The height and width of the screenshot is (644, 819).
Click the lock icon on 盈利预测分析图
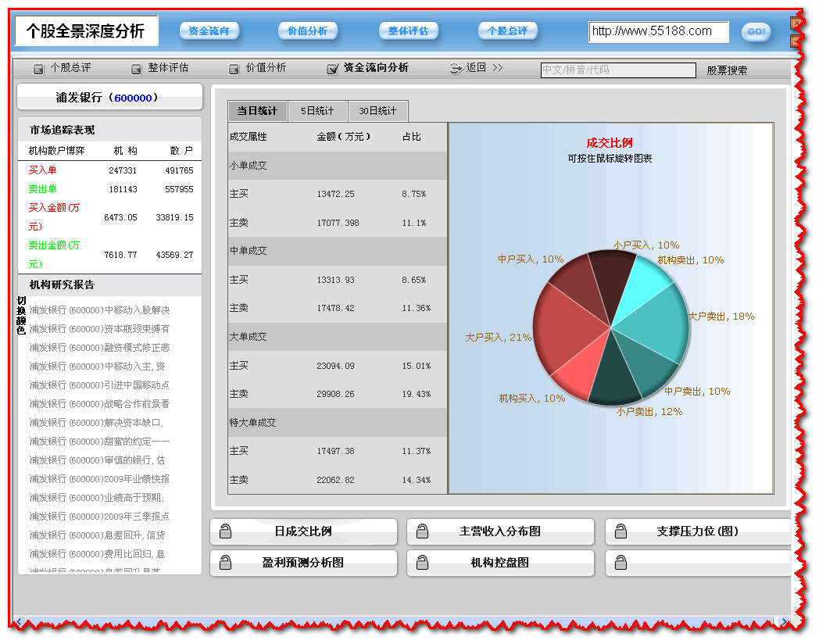pyautogui.click(x=226, y=563)
